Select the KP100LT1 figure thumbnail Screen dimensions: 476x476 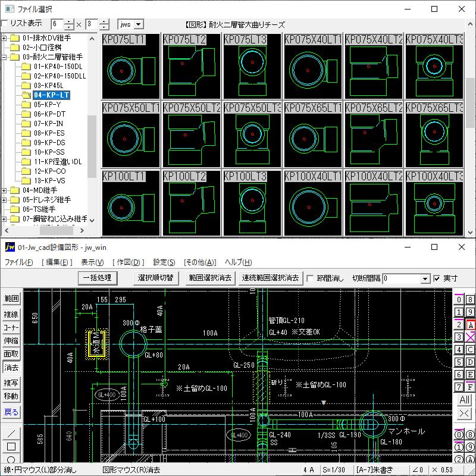[x=131, y=206]
